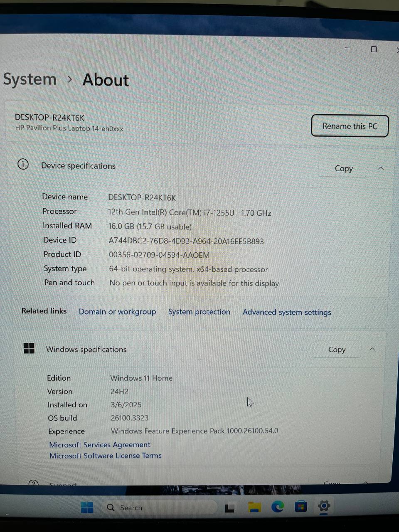This screenshot has width=399, height=532.
Task: Open Microsoft Store from the taskbar
Action: (300, 506)
